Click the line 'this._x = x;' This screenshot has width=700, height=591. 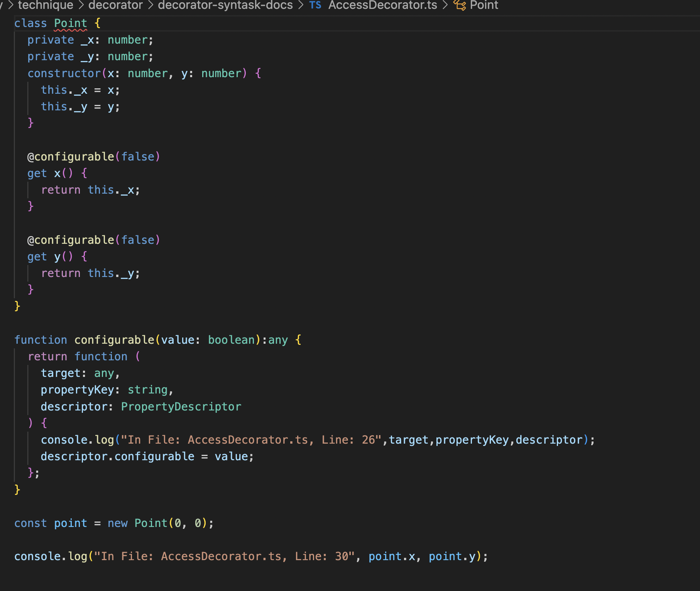tap(81, 90)
